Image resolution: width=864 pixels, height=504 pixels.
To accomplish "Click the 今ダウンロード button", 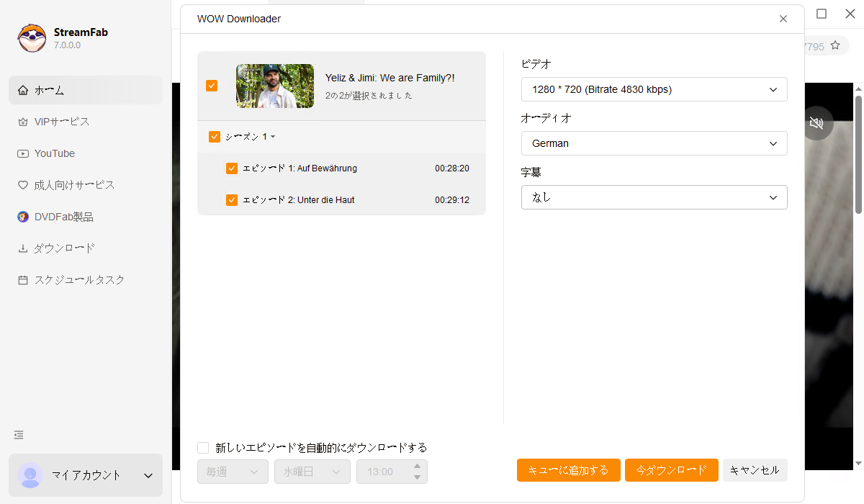I will (x=671, y=470).
